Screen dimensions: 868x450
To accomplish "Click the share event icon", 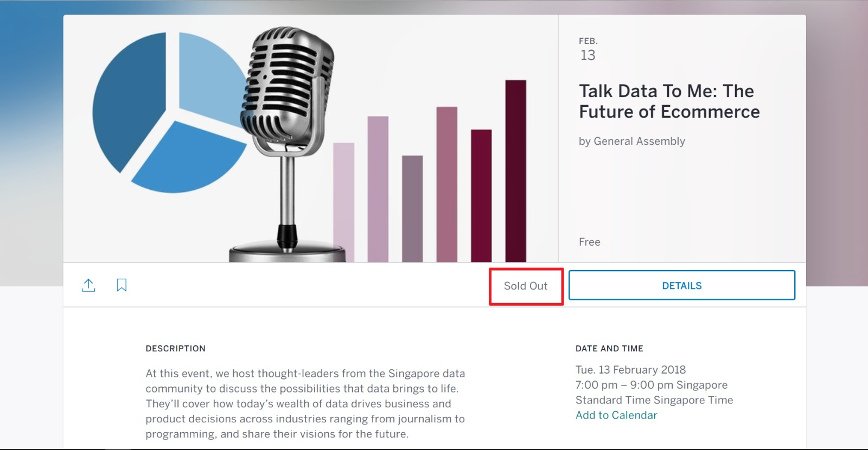I will [x=88, y=285].
